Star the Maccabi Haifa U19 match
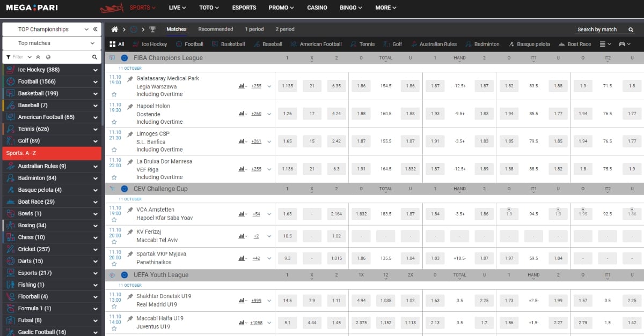Viewport: 644px width, 336px height. (x=114, y=328)
